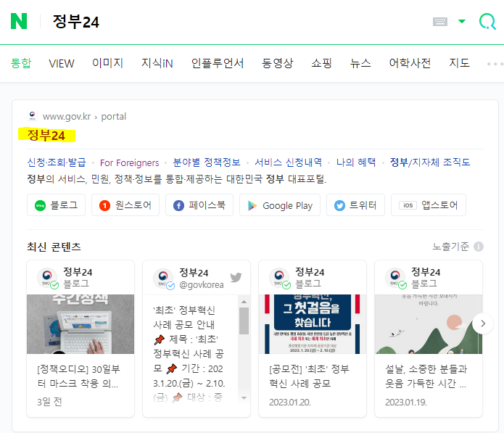Screen dimensions: 504x433
Task: Click the tweet text about 정부혁신 사례 공모
Action: tap(189, 354)
